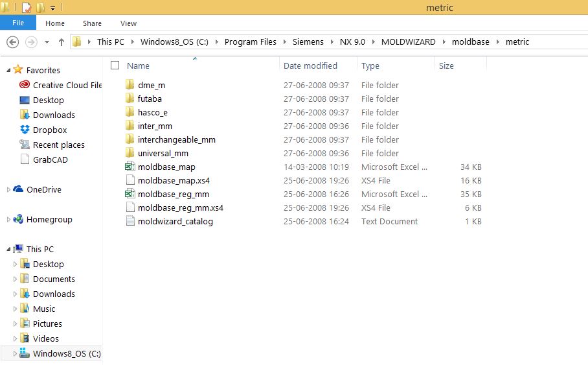Switch to the Home ribbon tab

55,23
